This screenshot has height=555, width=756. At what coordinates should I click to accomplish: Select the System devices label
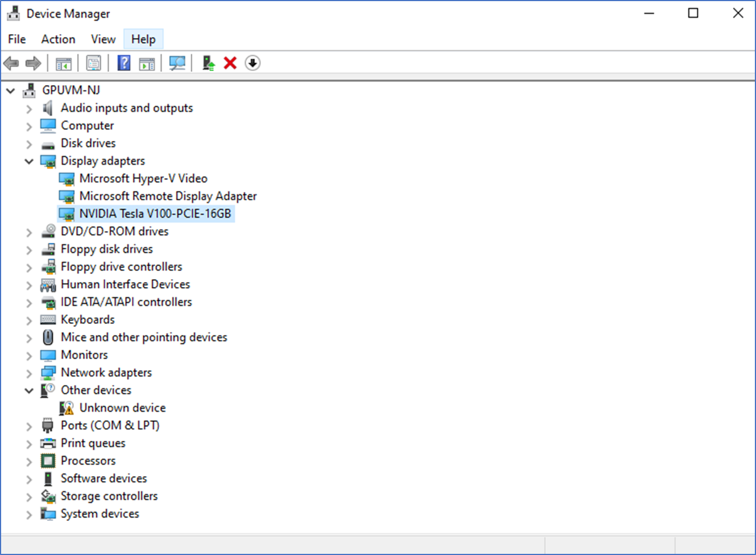click(100, 514)
